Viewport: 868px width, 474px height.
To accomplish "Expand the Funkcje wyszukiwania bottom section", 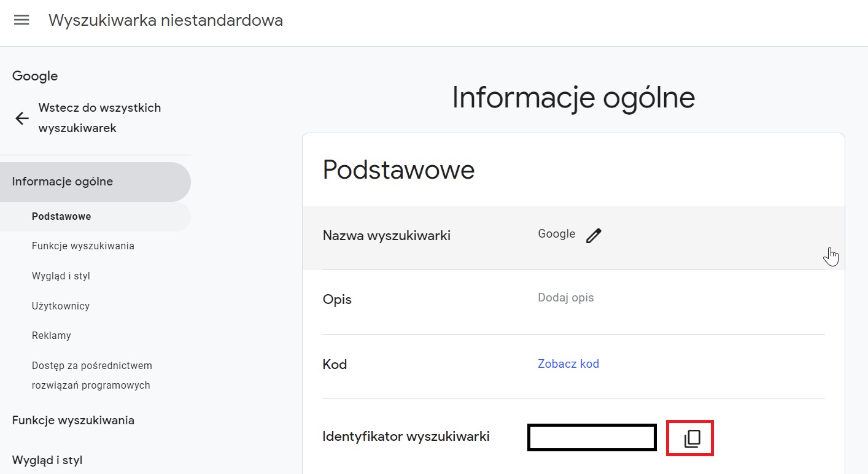I will coord(73,420).
